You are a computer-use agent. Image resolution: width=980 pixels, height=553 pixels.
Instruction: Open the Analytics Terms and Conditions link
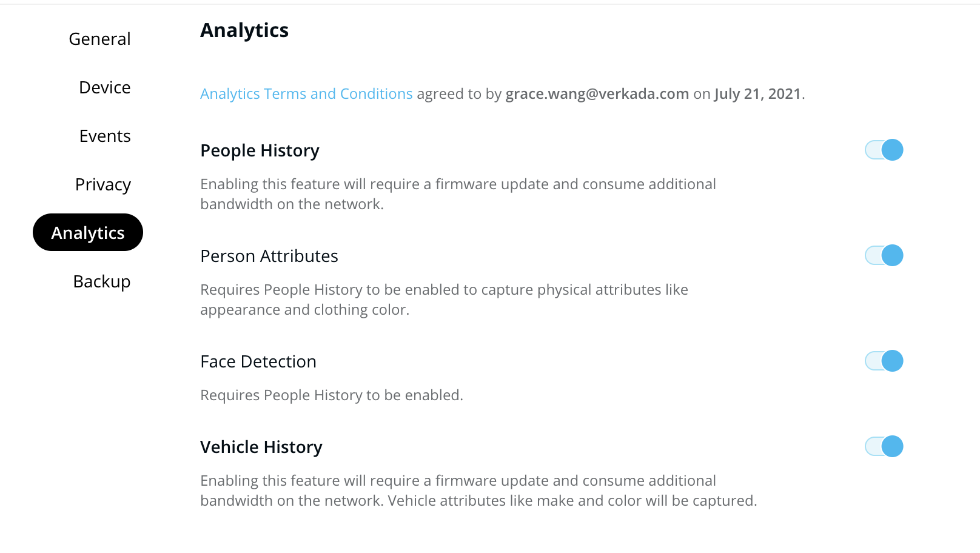point(306,94)
